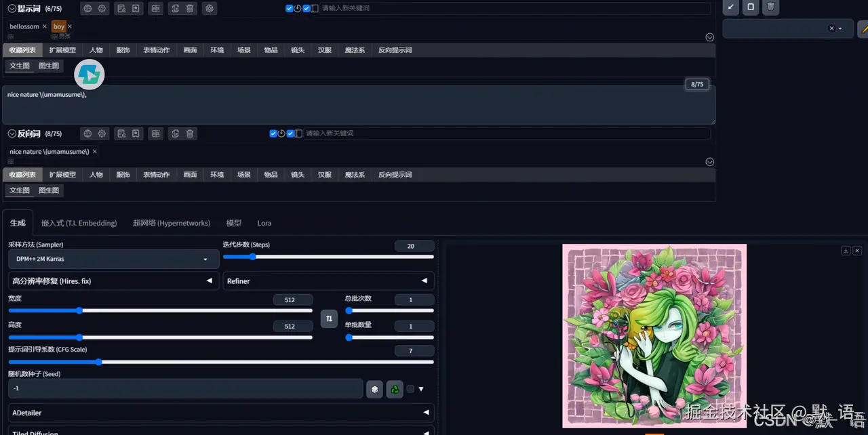The height and width of the screenshot is (435, 868).
Task: Clear the styles dropdown with its X
Action: (831, 28)
